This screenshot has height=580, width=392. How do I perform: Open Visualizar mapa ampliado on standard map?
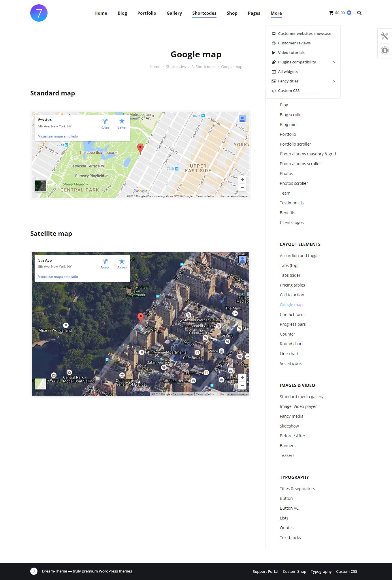(58, 136)
